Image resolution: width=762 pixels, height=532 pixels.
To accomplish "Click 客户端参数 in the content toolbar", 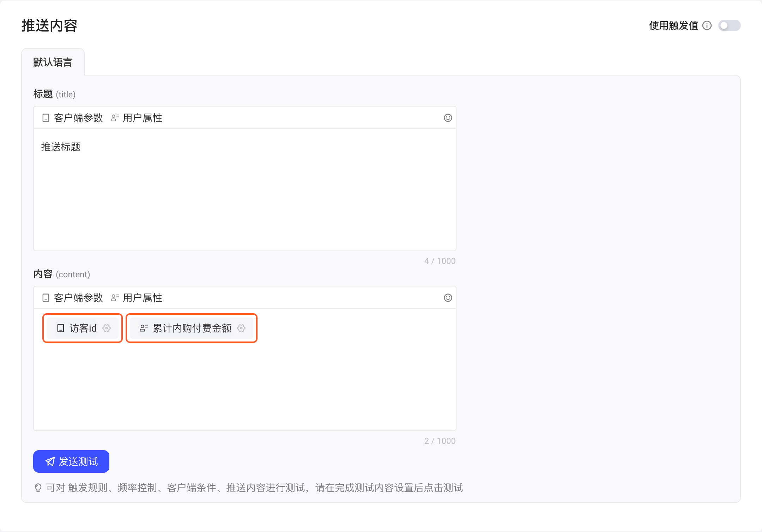I will [x=72, y=298].
